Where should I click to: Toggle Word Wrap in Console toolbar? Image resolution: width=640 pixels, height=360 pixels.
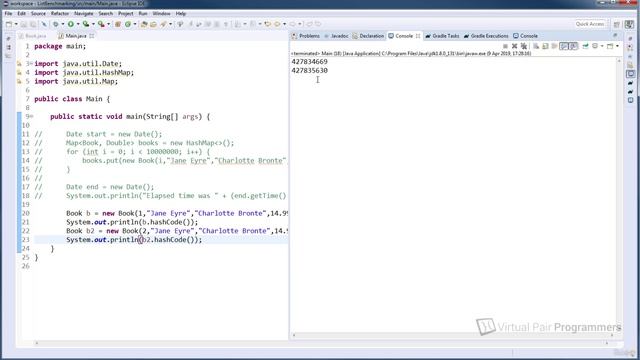click(554, 46)
